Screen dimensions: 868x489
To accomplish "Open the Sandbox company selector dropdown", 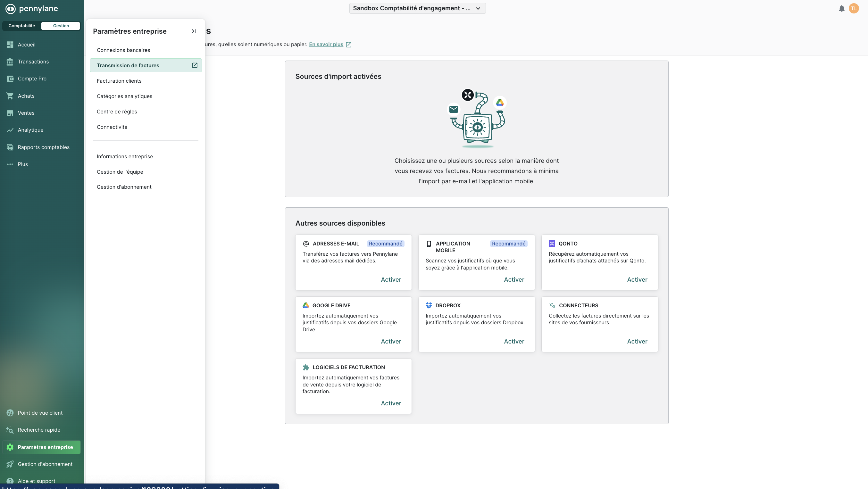I will 417,8.
